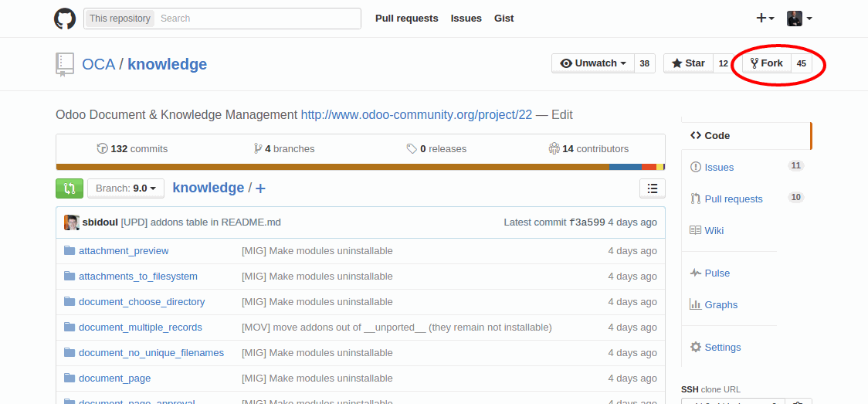This screenshot has height=404, width=868.
Task: Open the odoo-community.org project link
Action: point(416,115)
